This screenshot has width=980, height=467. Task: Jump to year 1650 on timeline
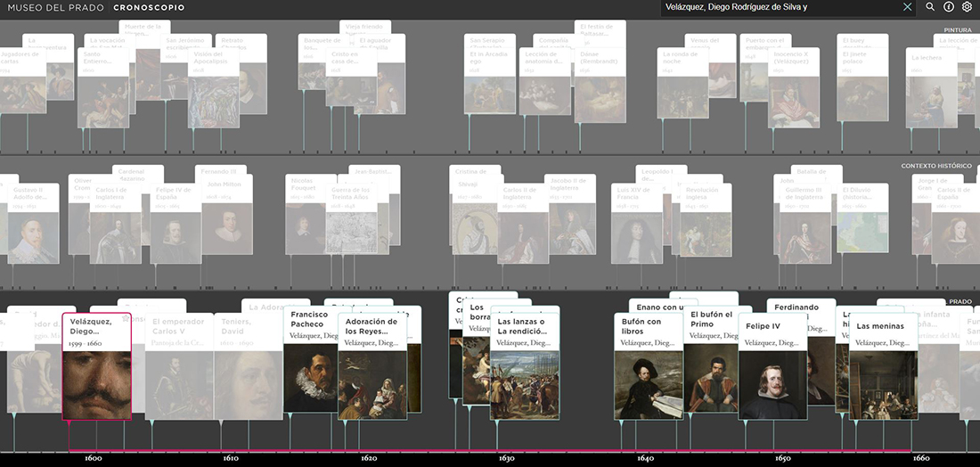pos(782,459)
